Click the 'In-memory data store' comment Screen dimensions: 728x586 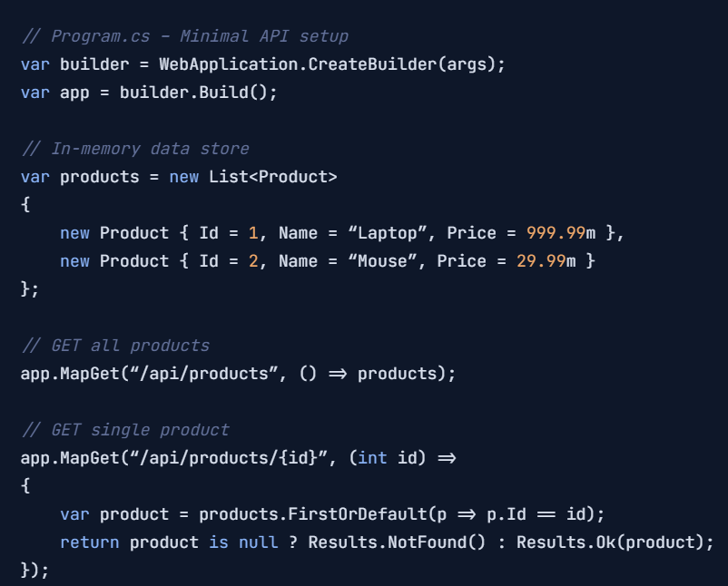pyautogui.click(x=135, y=149)
